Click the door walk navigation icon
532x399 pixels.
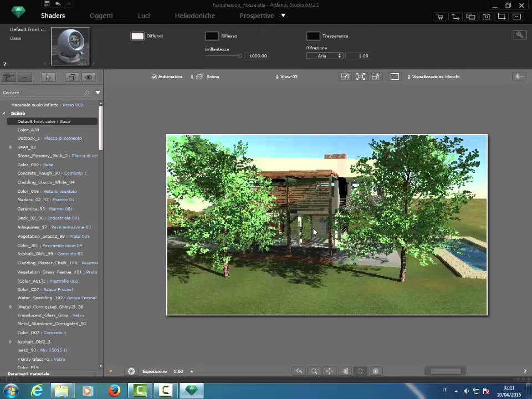345,371
